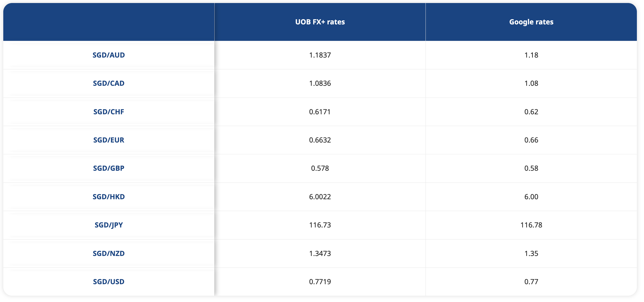
Task: Select the SGD/USD row label
Action: (x=109, y=282)
